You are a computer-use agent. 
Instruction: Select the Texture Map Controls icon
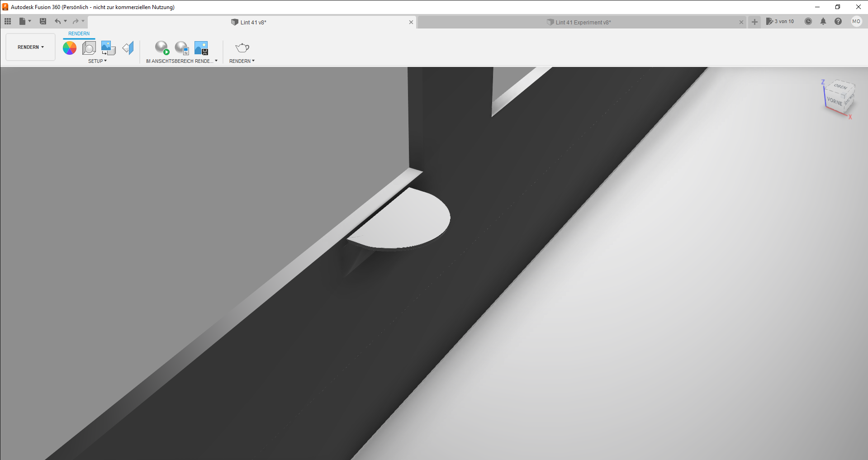pos(128,48)
